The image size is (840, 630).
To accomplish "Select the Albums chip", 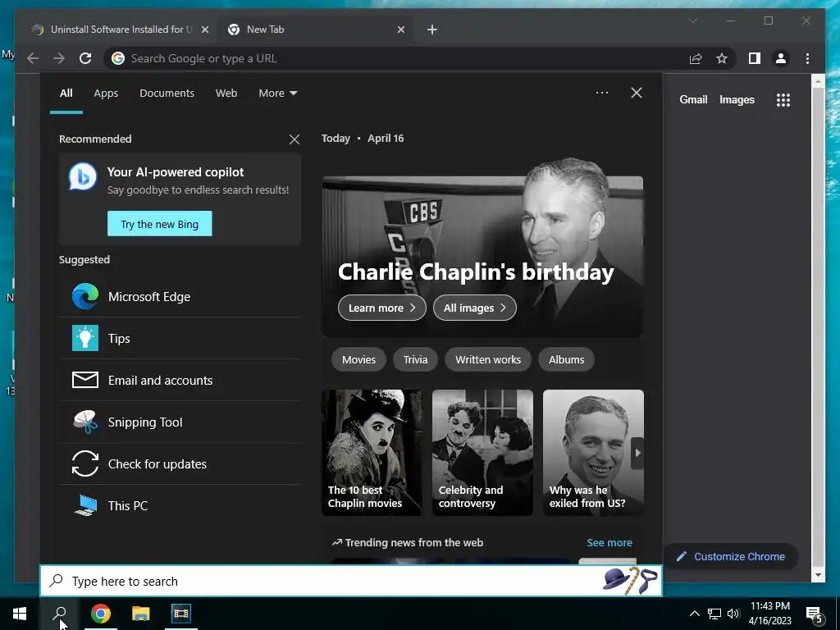I will point(566,359).
